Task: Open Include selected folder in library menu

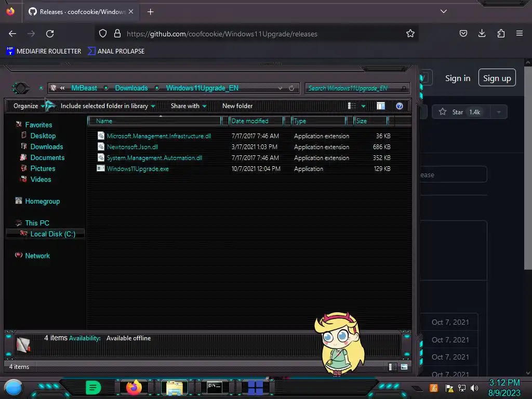Action: (x=108, y=106)
